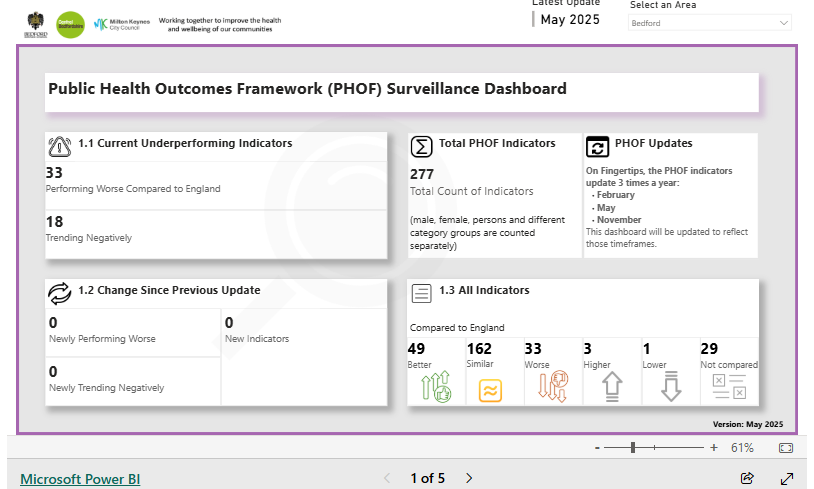The height and width of the screenshot is (489, 814).
Task: Expand the Bedford dropdown chevron
Action: [x=783, y=23]
